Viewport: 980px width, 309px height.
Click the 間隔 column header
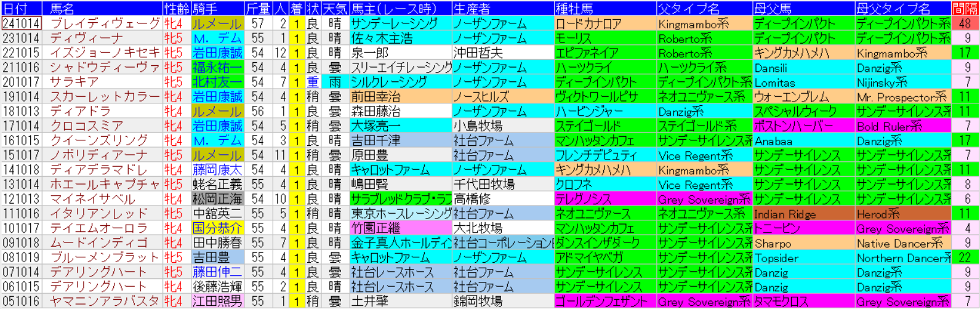tap(965, 9)
